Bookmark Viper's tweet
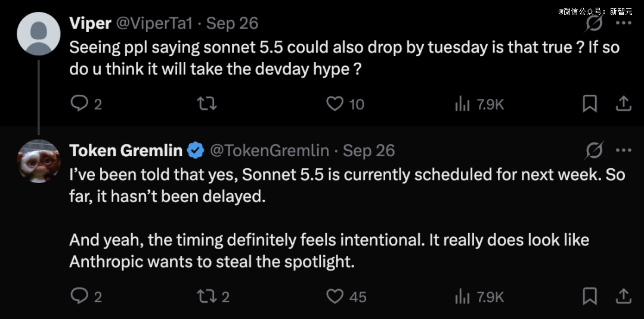 pos(590,104)
